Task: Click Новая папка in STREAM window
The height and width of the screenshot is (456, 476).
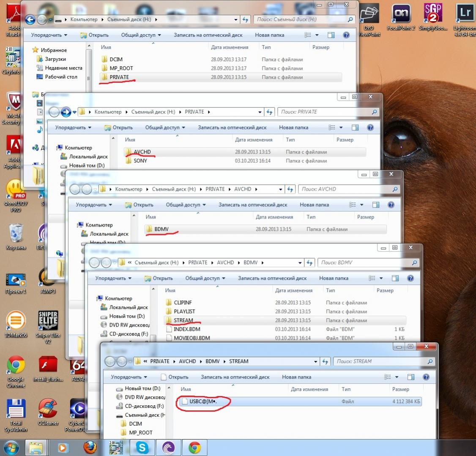Action: click(296, 377)
